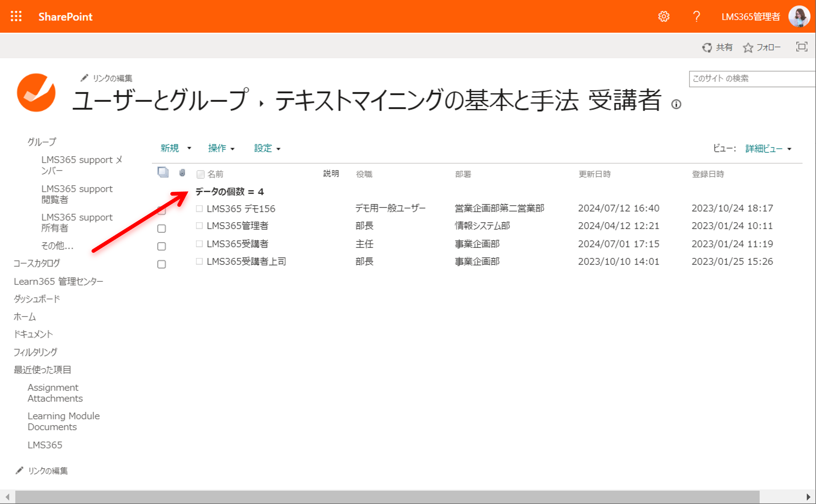Click the 共有 share icon
The image size is (816, 504).
pos(707,48)
